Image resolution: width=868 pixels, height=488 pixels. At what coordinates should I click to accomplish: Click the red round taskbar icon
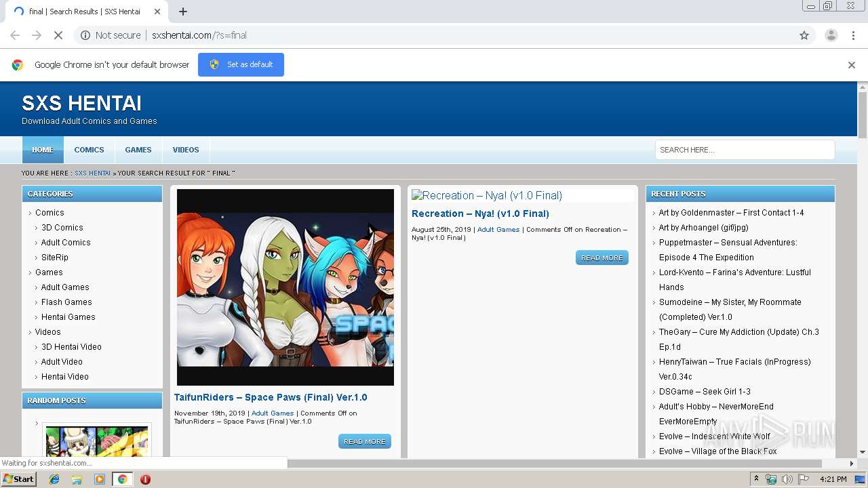tap(145, 479)
